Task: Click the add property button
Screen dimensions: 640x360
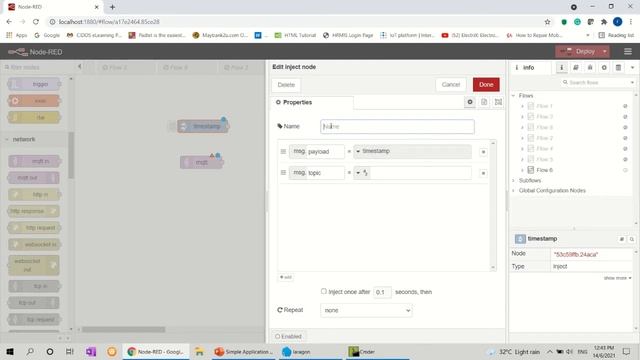Action: coord(286,277)
